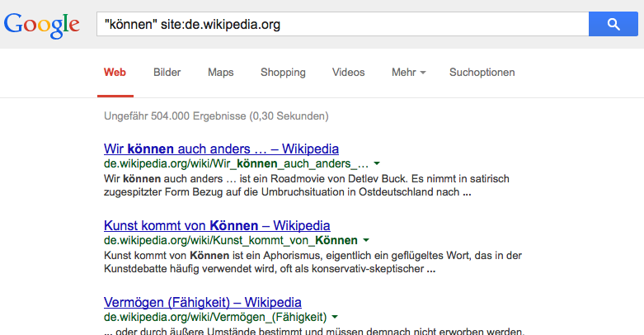Open 'Vermögen (Fähigkeit) – Wikipedia' result
The width and height of the screenshot is (644, 335).
click(x=203, y=303)
